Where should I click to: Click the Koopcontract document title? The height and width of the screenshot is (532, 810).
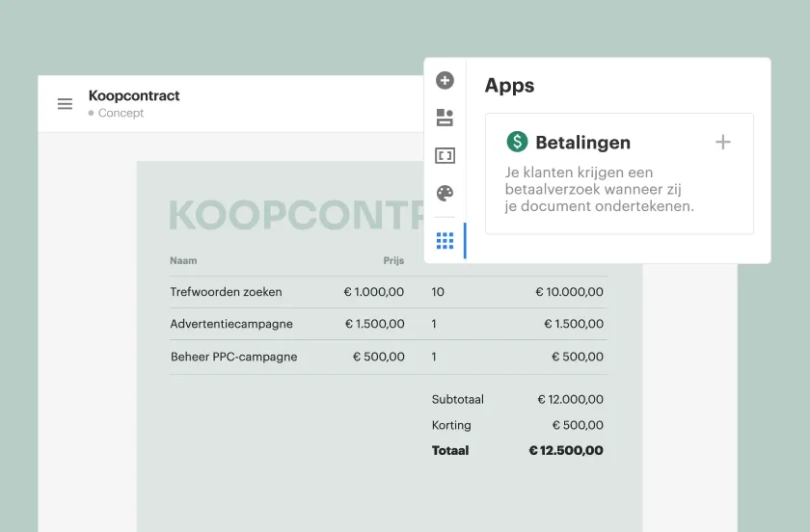[134, 95]
